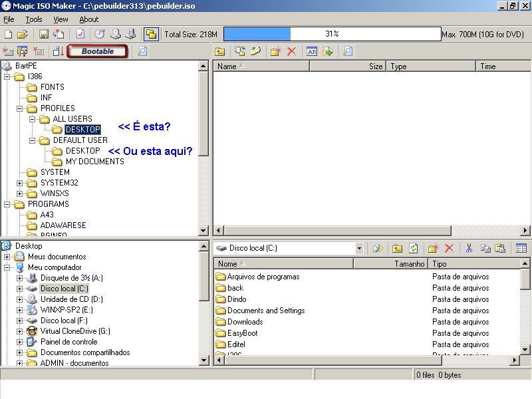Select the MY DOCUMENTS folder
Screen dimensions: 532x399
pyautogui.click(x=95, y=162)
